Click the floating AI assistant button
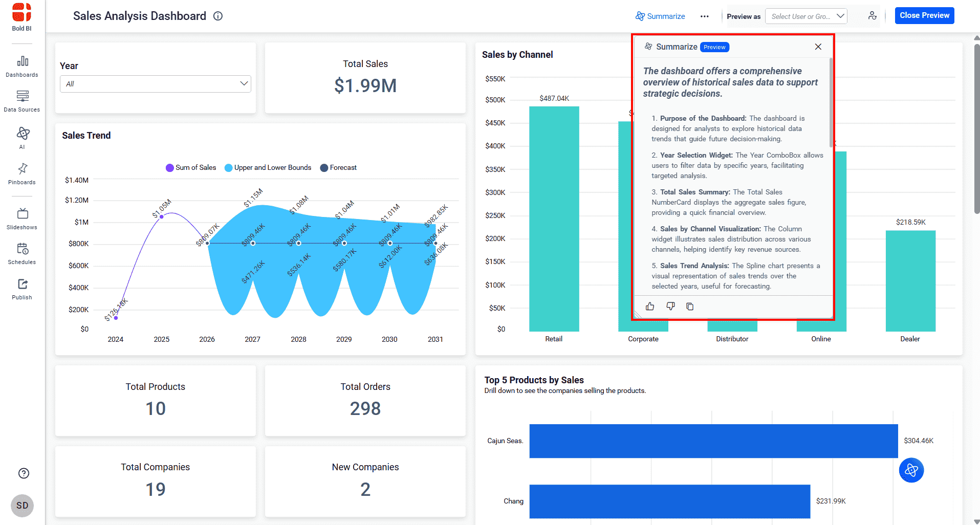The height and width of the screenshot is (525, 980). pos(911,470)
